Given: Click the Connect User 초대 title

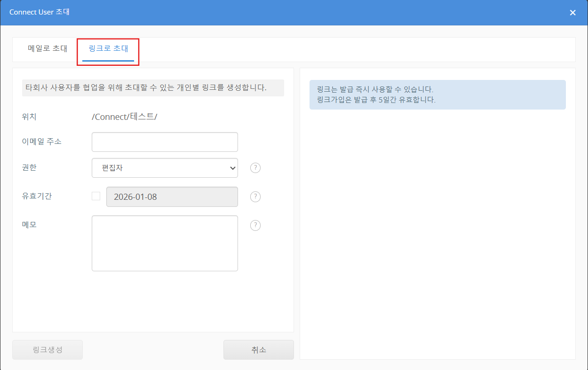Looking at the screenshot, I should pyautogui.click(x=40, y=12).
